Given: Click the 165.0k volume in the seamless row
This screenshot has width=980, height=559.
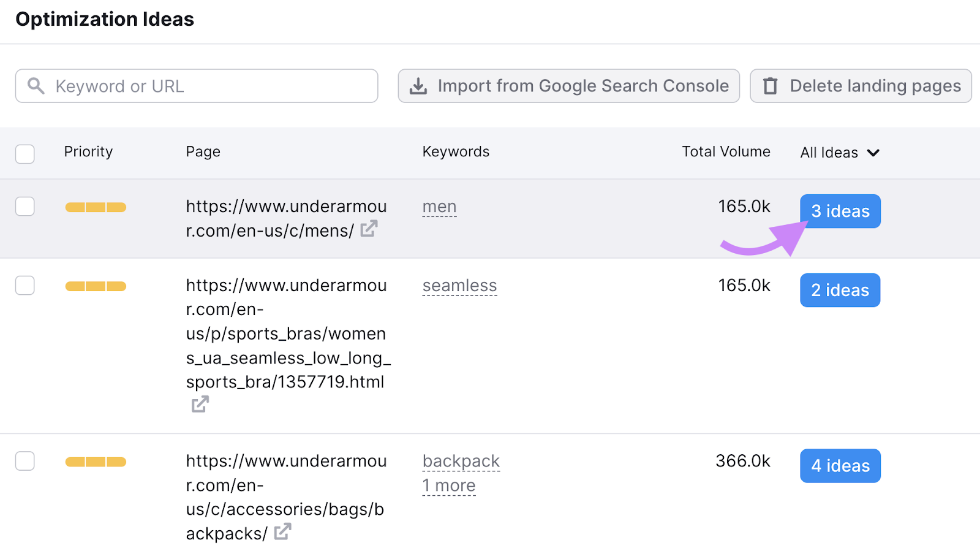Looking at the screenshot, I should [x=744, y=286].
